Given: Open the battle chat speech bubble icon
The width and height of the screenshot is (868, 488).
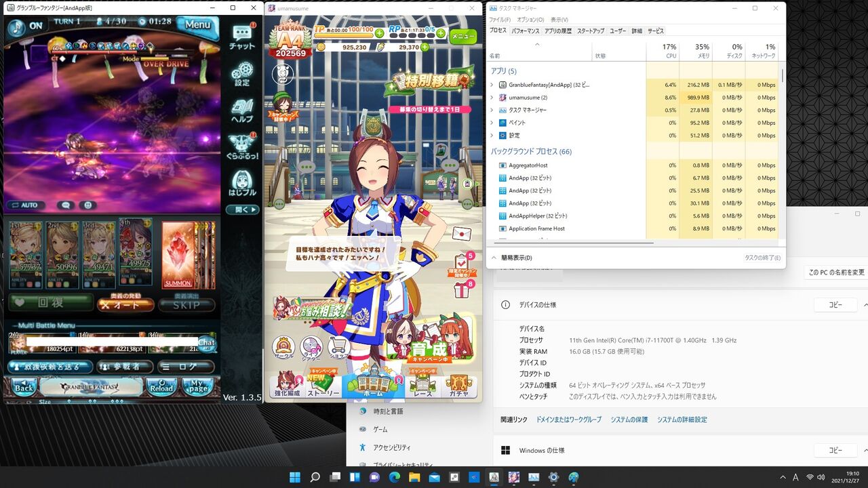Looking at the screenshot, I should (66, 205).
